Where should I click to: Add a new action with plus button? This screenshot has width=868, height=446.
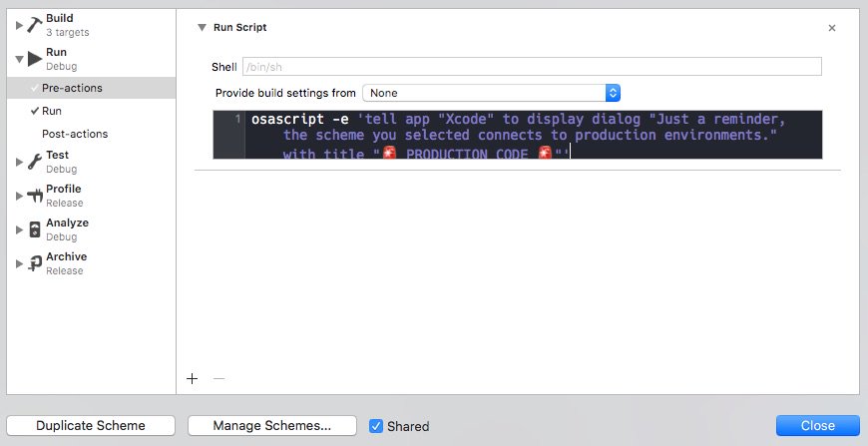point(193,378)
